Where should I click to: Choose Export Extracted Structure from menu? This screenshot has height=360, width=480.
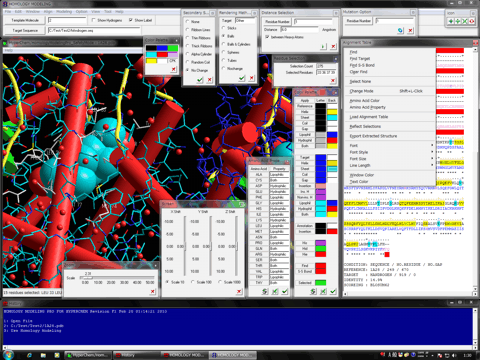(390, 136)
